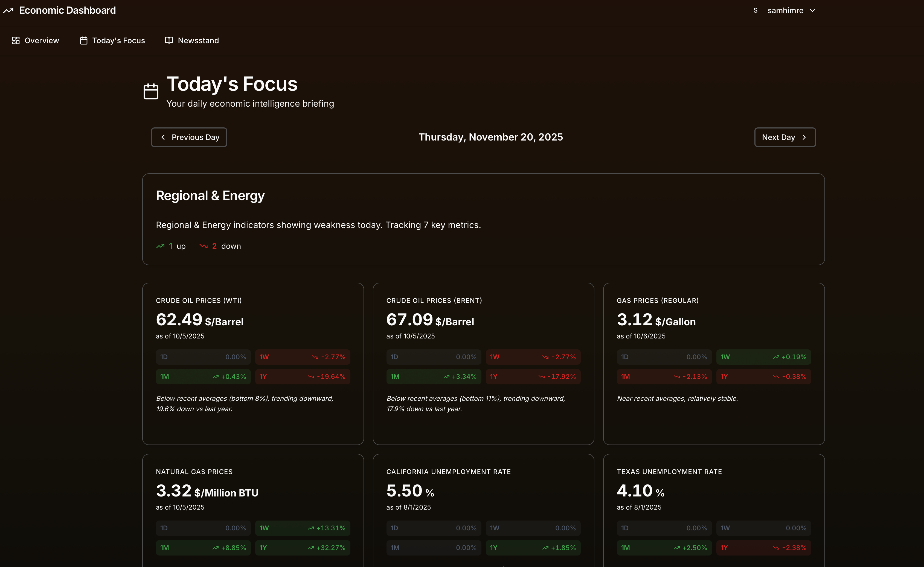The image size is (924, 567).
Task: Click the 1Y +32.27% green indicator on Natural Gas
Action: 302,548
